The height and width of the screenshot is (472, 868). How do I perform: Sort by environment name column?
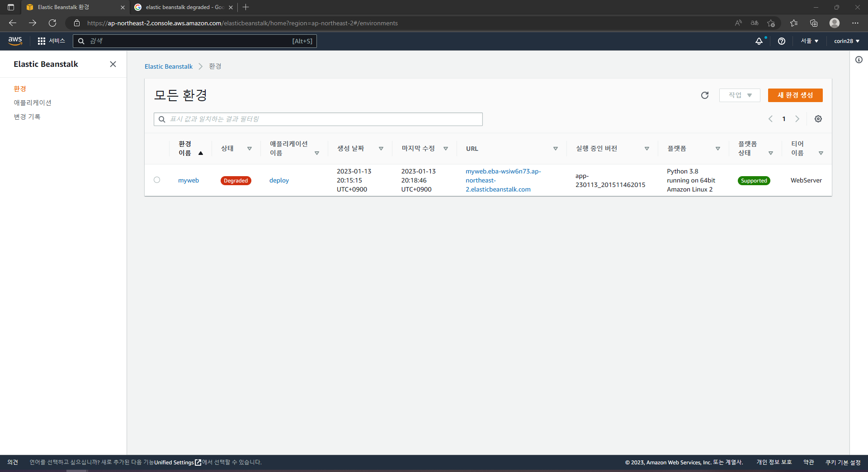[191, 149]
